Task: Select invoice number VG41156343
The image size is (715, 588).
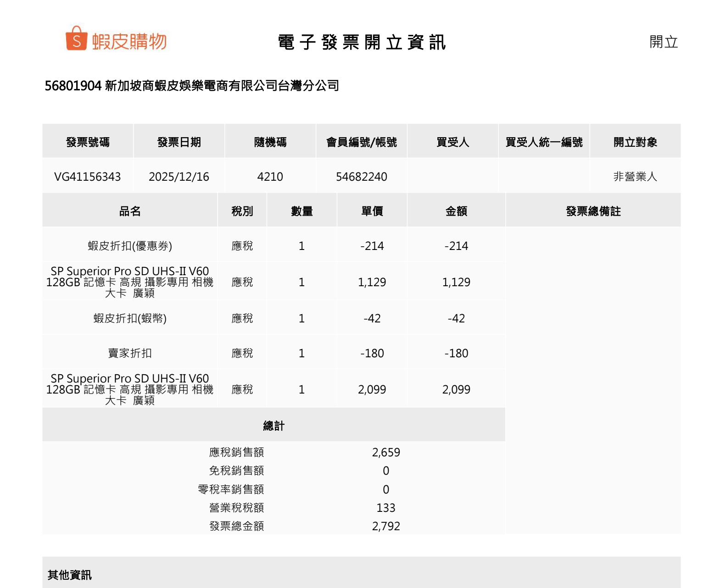Action: (88, 177)
